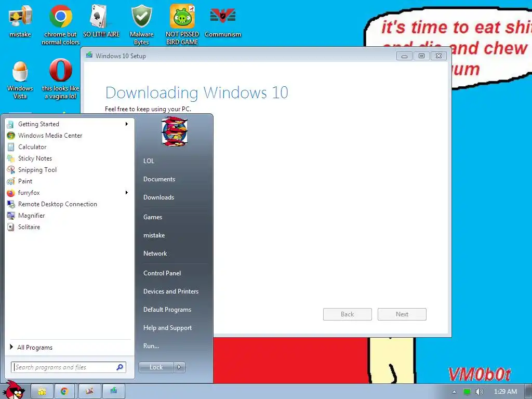Select 'mistake' in Start menu right pane

[154, 235]
